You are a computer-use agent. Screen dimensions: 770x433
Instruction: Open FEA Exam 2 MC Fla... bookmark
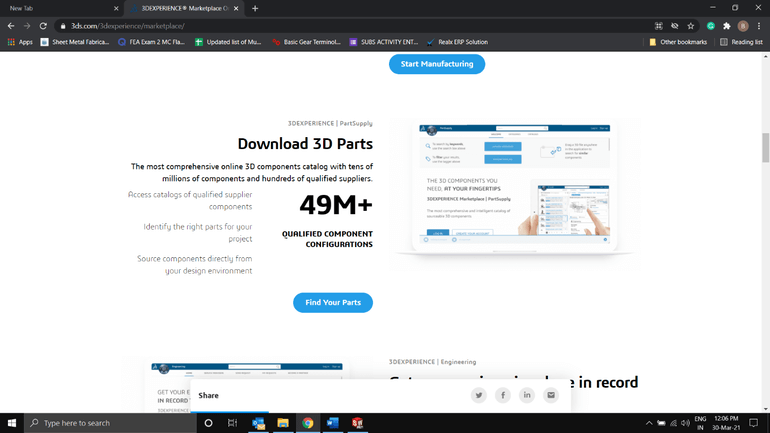(x=151, y=42)
